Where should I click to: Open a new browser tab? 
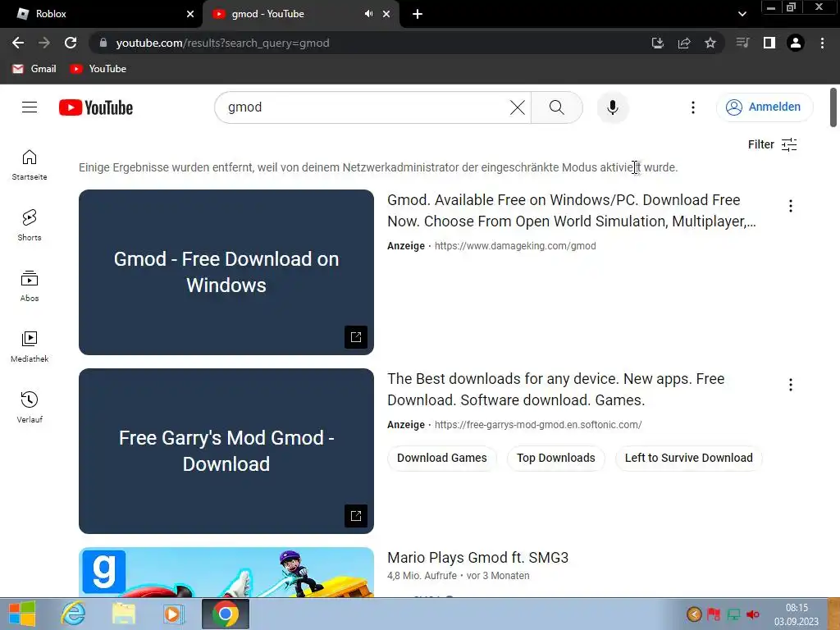[418, 14]
